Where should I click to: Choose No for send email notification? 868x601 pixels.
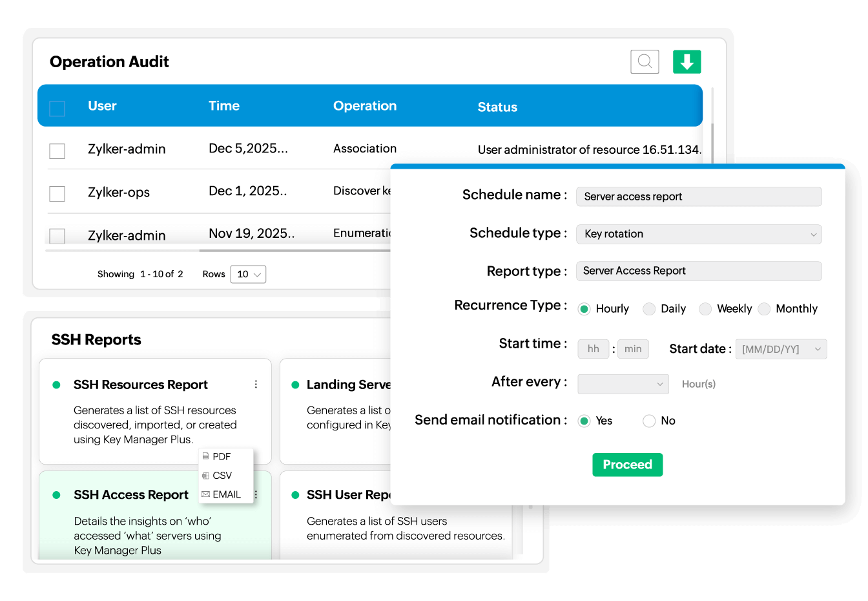tap(649, 421)
